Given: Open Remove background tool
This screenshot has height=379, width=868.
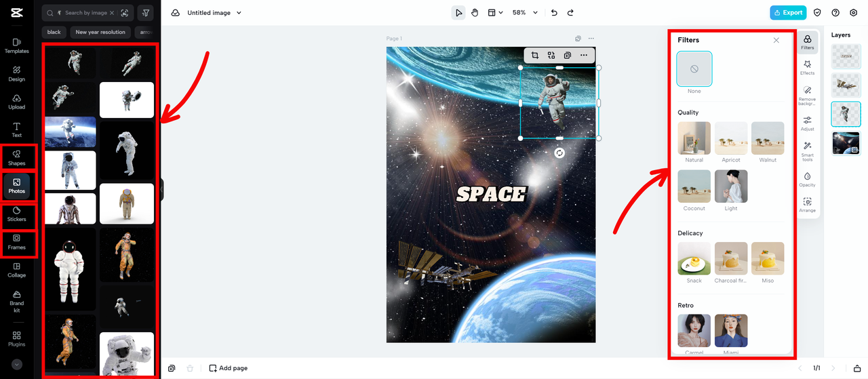Looking at the screenshot, I should click(807, 96).
